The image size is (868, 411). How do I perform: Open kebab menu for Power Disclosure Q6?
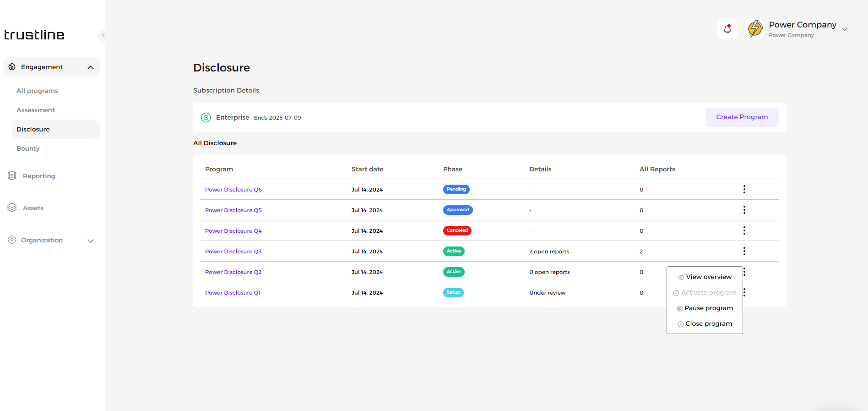(744, 189)
